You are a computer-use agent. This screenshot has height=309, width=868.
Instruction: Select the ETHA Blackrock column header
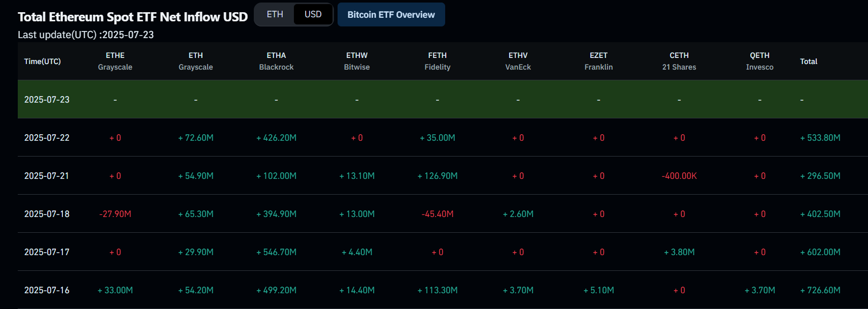coord(276,61)
